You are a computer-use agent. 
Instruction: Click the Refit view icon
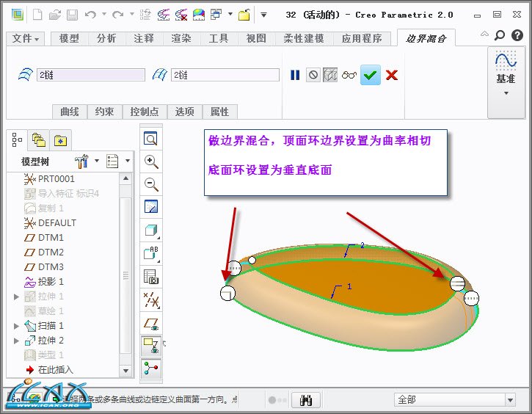[150, 139]
